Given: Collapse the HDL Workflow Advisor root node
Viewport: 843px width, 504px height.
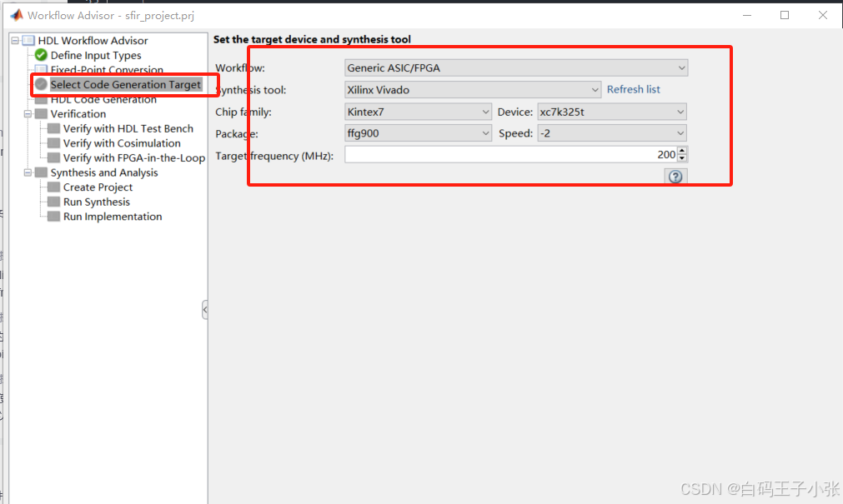Looking at the screenshot, I should coord(15,40).
